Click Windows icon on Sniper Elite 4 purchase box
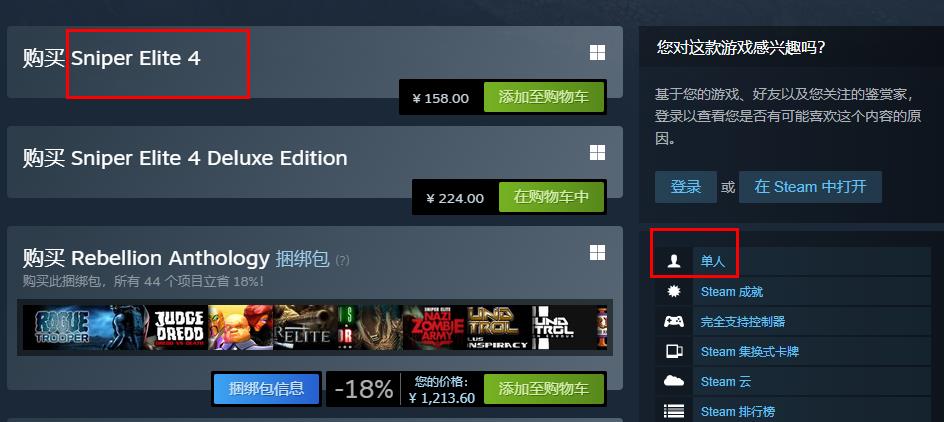Screen dimensions: 944x422 [597, 53]
